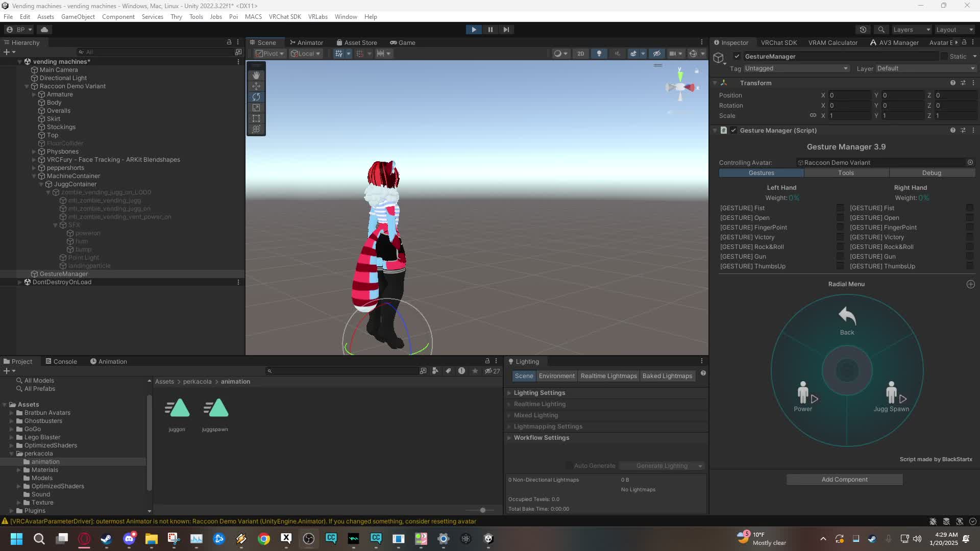Click the Pause button
This screenshot has width=980, height=551.
(x=490, y=30)
